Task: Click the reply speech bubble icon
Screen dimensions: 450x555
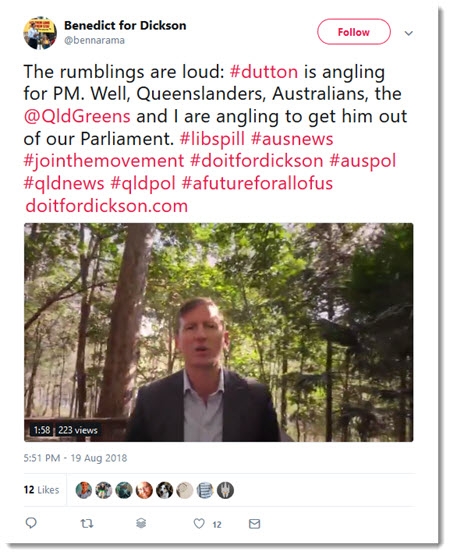Action: (31, 523)
